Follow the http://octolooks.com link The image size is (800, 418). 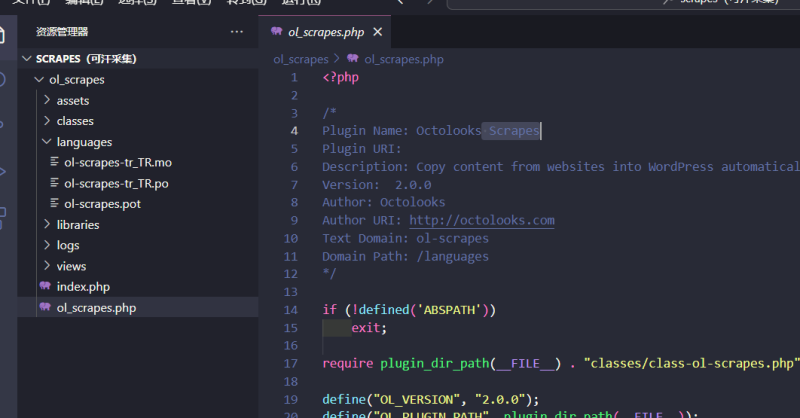click(482, 220)
